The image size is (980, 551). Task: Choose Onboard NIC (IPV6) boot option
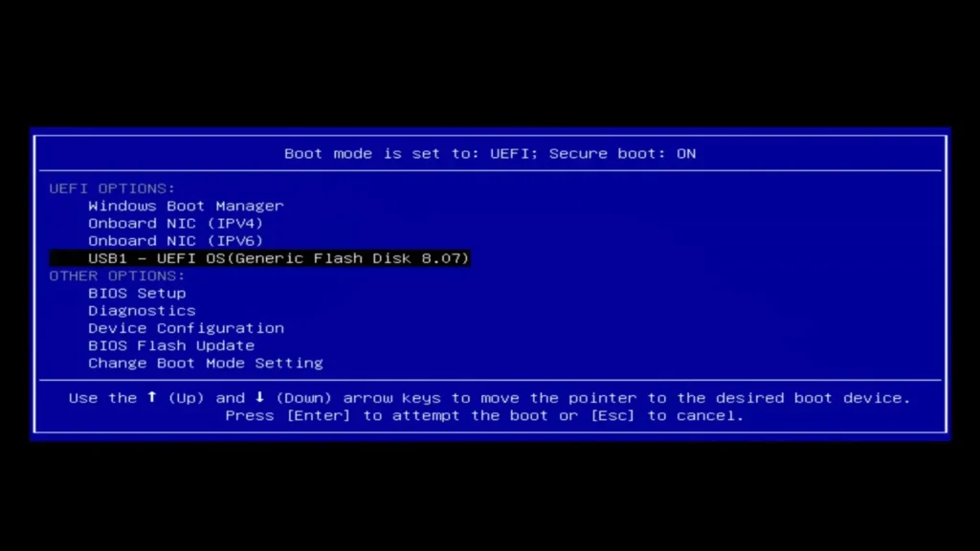tap(176, 241)
